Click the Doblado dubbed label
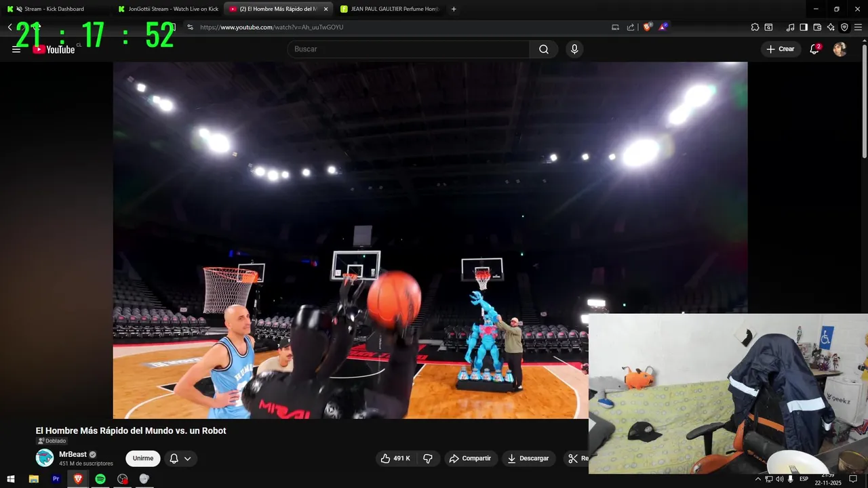This screenshot has height=488, width=868. tap(52, 441)
